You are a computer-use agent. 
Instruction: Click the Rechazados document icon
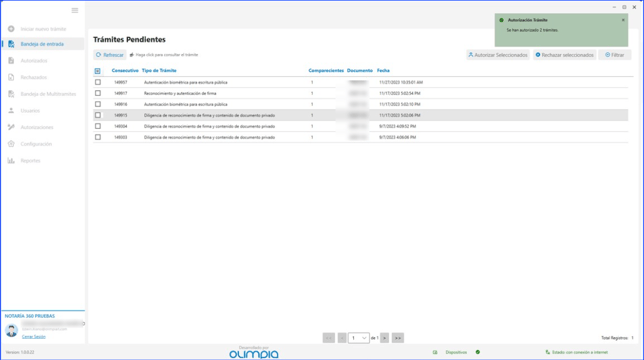click(x=11, y=77)
